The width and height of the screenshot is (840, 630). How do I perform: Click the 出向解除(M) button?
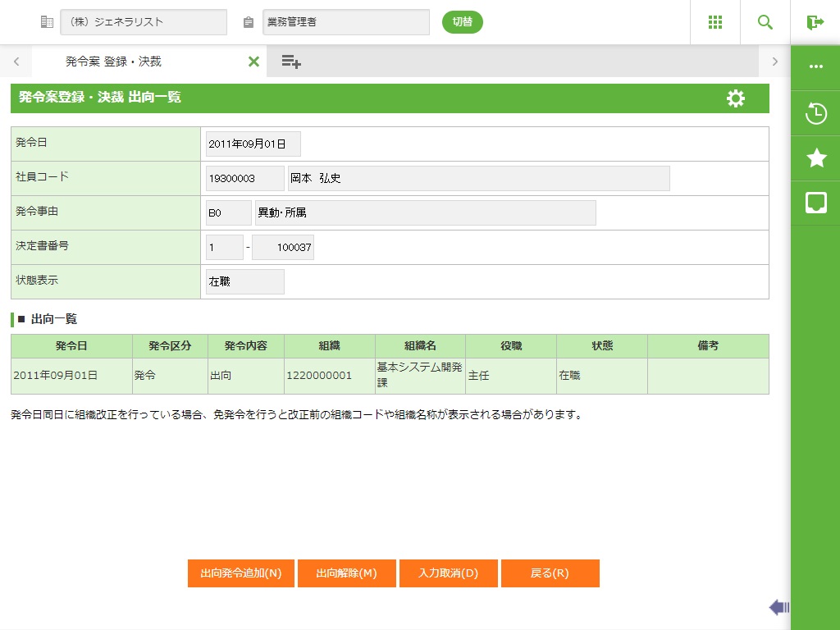coord(347,573)
